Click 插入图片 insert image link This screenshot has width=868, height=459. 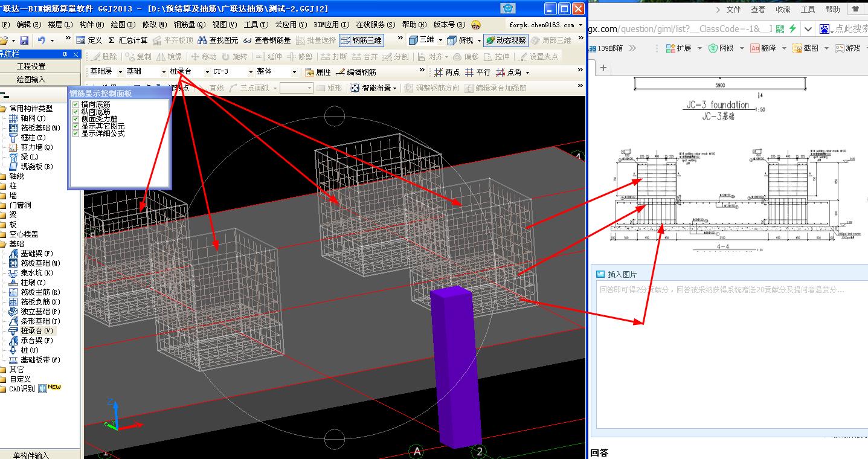coord(616,274)
